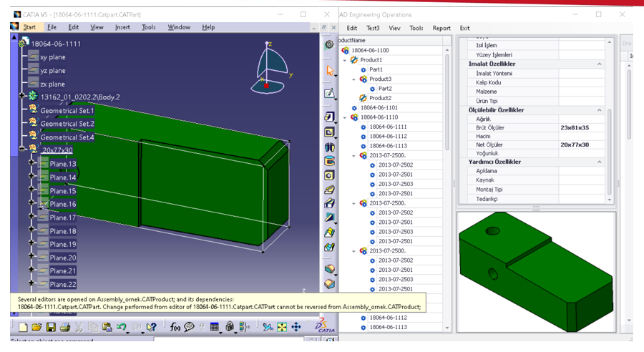
Task: Click the knowledge advisor speech bubble icon
Action: tap(189, 327)
